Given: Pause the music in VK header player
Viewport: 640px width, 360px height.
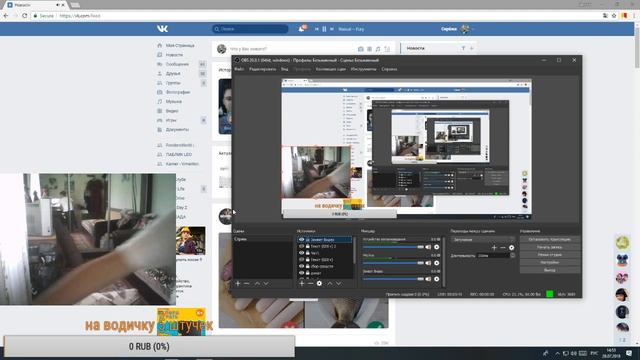Looking at the screenshot, I should [324, 29].
